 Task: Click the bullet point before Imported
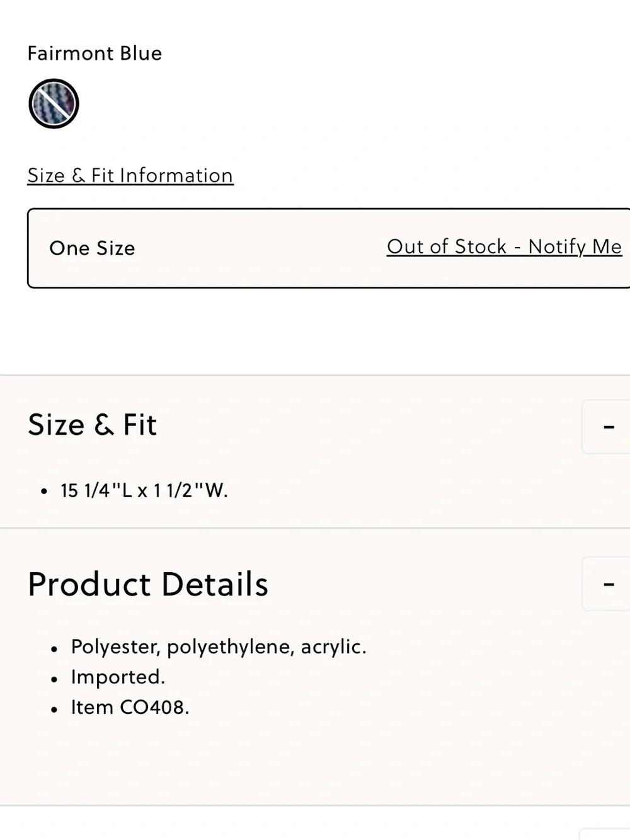coord(55,679)
